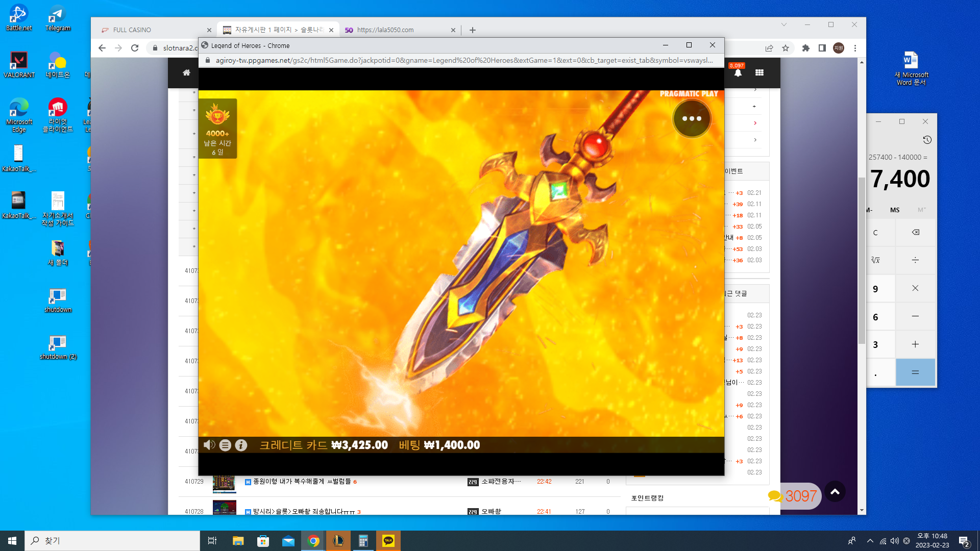Click the share page icon in Chrome
This screenshot has width=980, height=551.
(769, 48)
